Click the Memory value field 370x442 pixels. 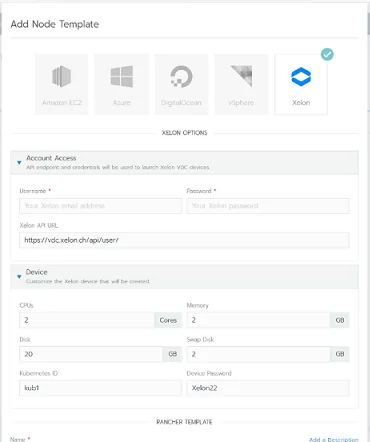[258, 320]
